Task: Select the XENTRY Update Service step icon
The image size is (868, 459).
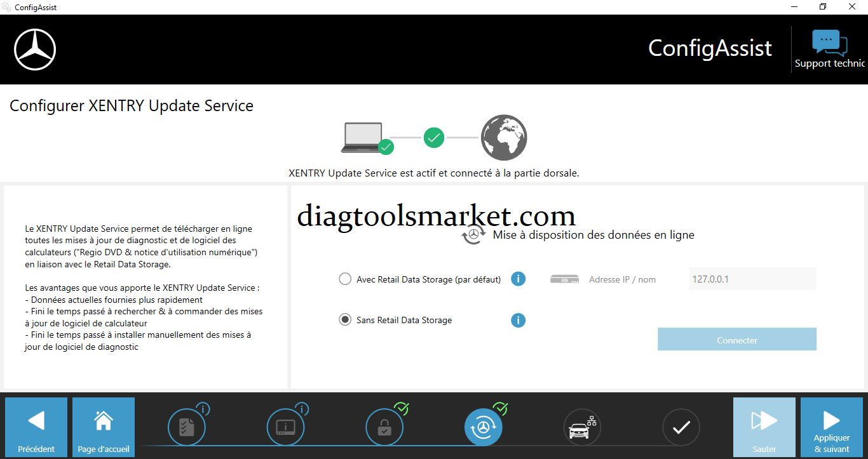Action: click(x=484, y=427)
